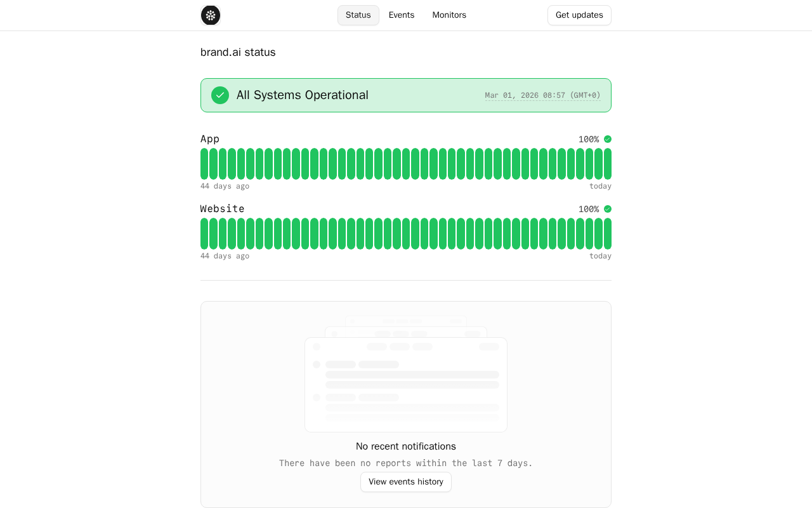The height and width of the screenshot is (508, 812).
Task: Open the Status tab
Action: (358, 15)
